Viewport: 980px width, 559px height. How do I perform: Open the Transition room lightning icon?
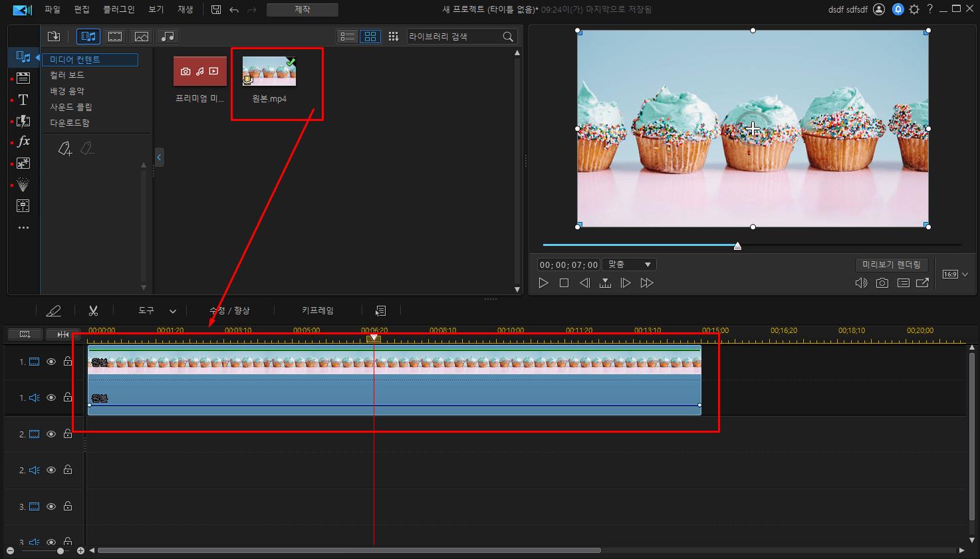click(x=23, y=121)
